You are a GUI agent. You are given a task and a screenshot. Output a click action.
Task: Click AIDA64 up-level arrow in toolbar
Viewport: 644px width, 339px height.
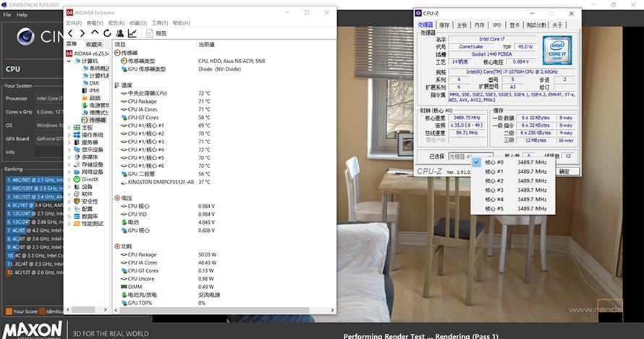pos(95,33)
